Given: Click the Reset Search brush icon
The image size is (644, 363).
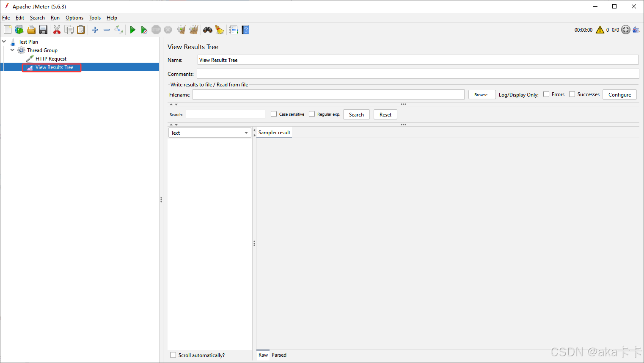Looking at the screenshot, I should click(220, 30).
